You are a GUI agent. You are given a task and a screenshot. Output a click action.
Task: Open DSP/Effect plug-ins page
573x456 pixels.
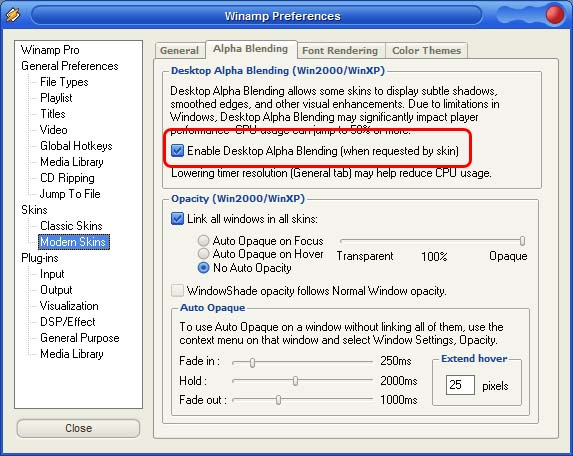click(68, 322)
